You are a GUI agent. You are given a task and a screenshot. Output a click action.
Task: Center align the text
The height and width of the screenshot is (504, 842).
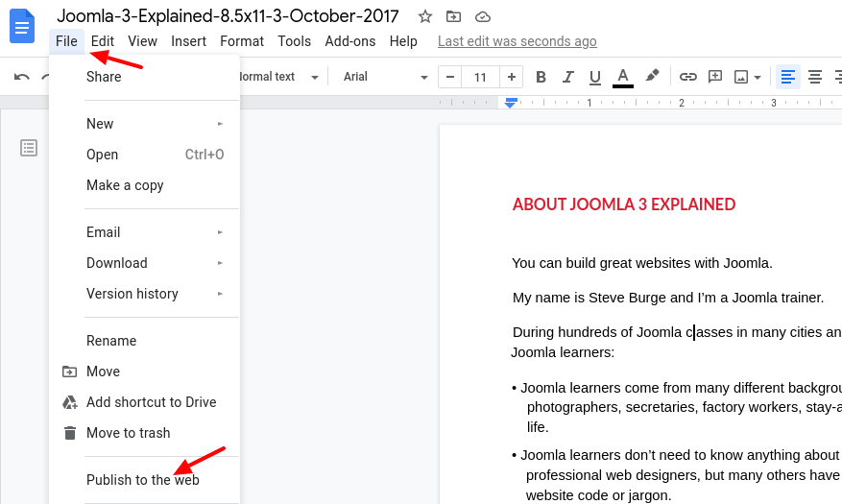[x=814, y=78]
